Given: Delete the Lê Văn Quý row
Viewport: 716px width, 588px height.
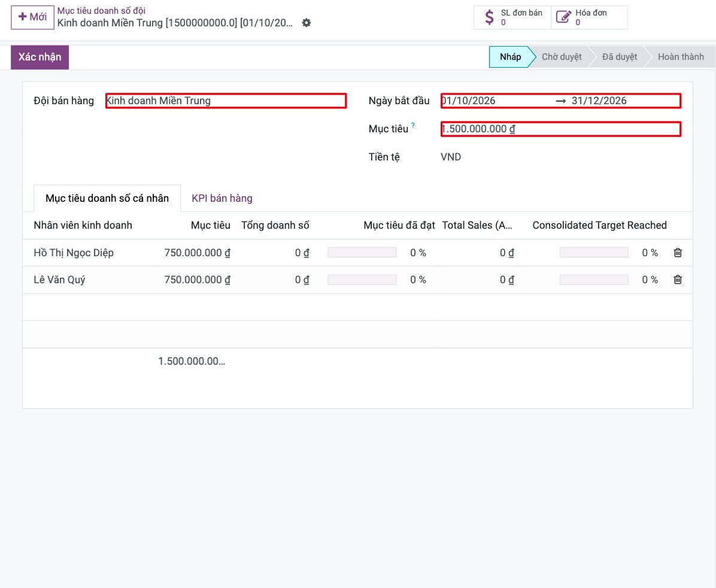Looking at the screenshot, I should (x=678, y=280).
